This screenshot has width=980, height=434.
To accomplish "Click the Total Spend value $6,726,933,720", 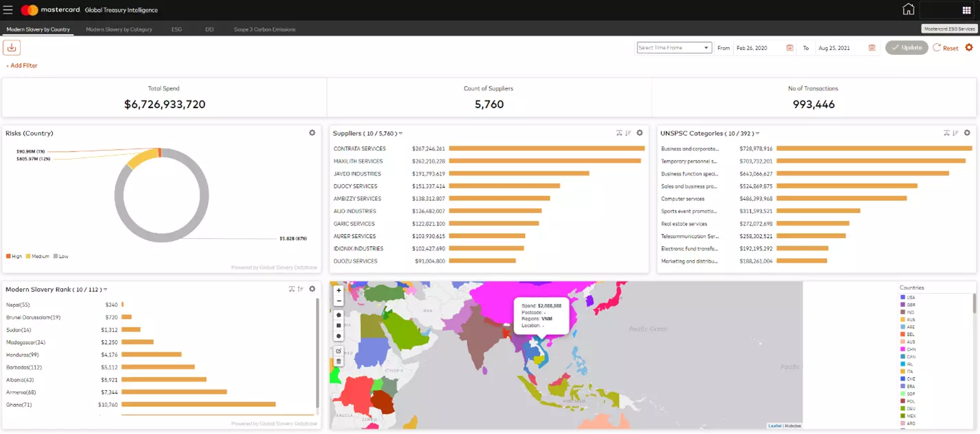I will click(x=164, y=105).
